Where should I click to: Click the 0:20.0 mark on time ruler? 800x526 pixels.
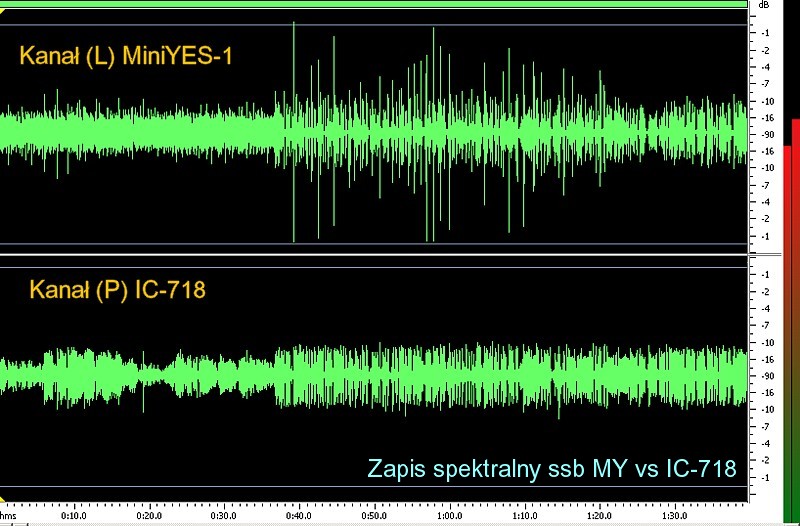(x=148, y=518)
